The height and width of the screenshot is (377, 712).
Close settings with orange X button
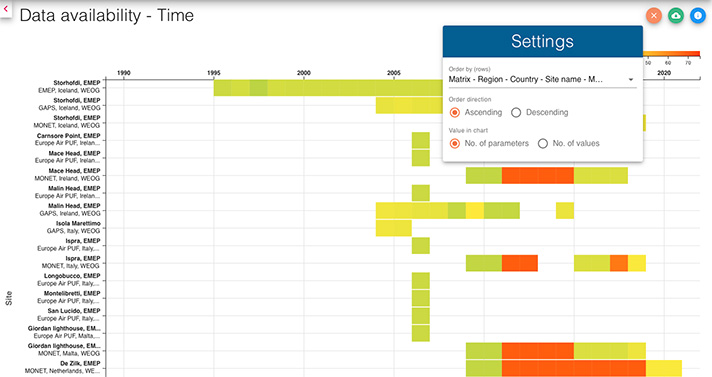pyautogui.click(x=654, y=16)
